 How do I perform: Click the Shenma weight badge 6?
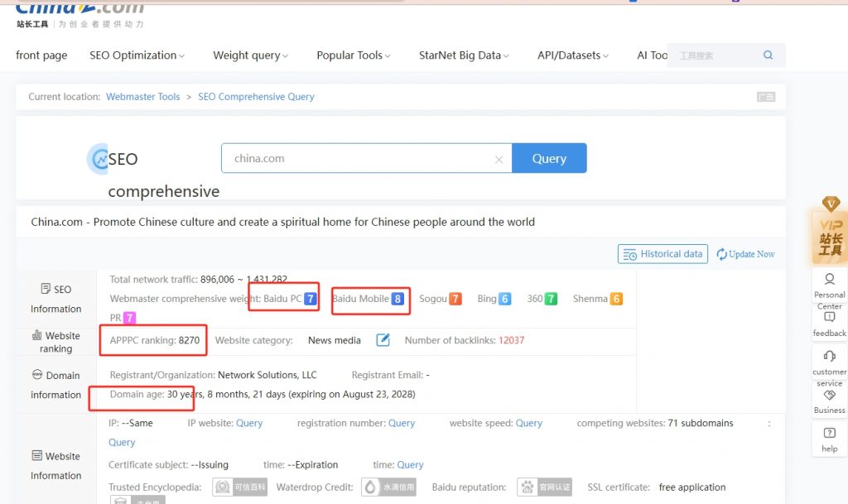click(x=616, y=299)
